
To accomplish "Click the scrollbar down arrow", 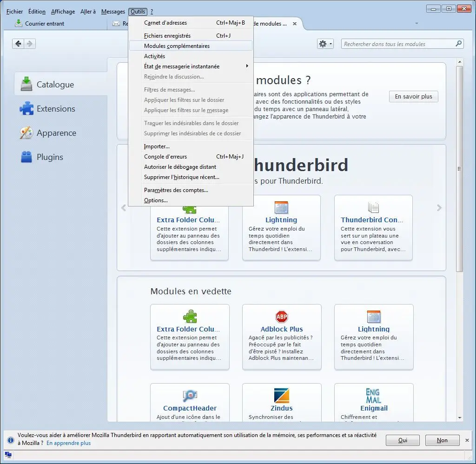I will 460,418.
